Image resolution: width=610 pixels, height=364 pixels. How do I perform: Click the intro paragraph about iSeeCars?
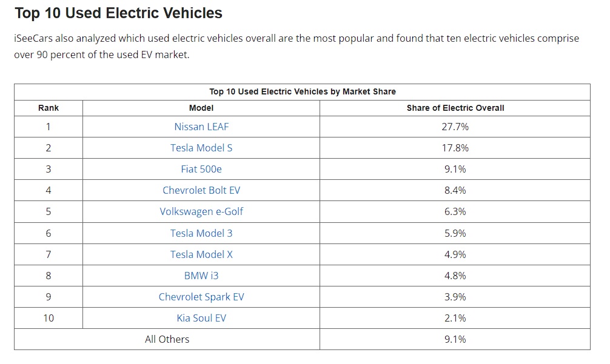pyautogui.click(x=297, y=47)
